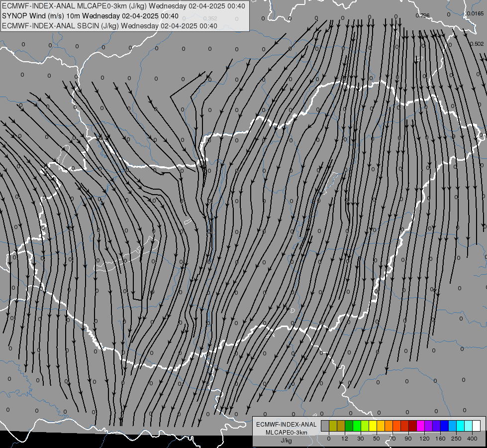
Task: Select the MLCAPE0-3km title line in the header
Action: [x=123, y=6]
